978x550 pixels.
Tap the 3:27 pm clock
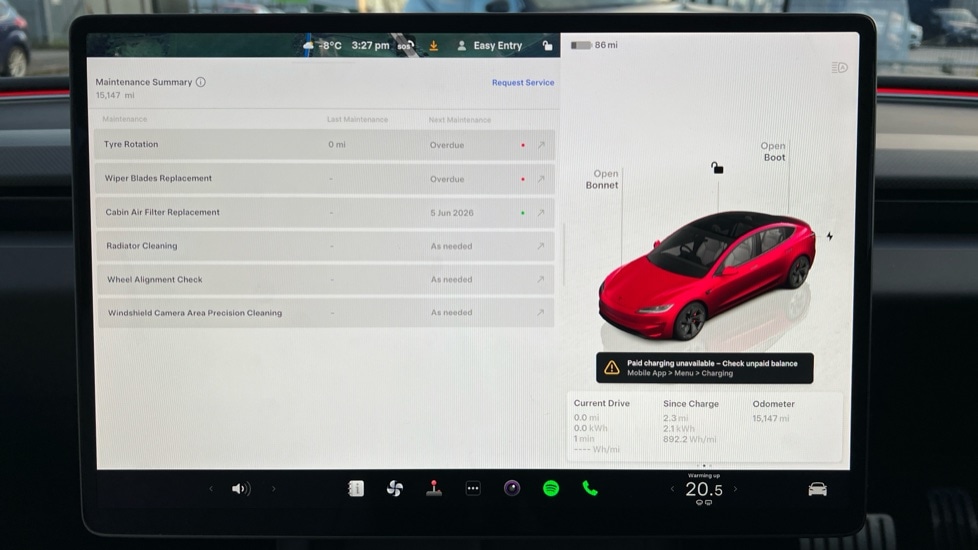pos(370,46)
